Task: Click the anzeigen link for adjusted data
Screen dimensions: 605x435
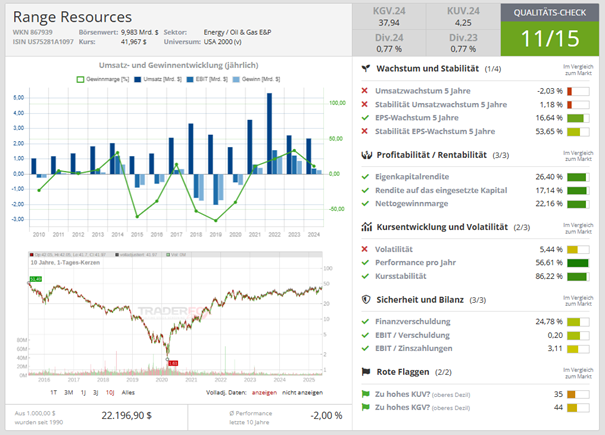Action: coord(264,393)
